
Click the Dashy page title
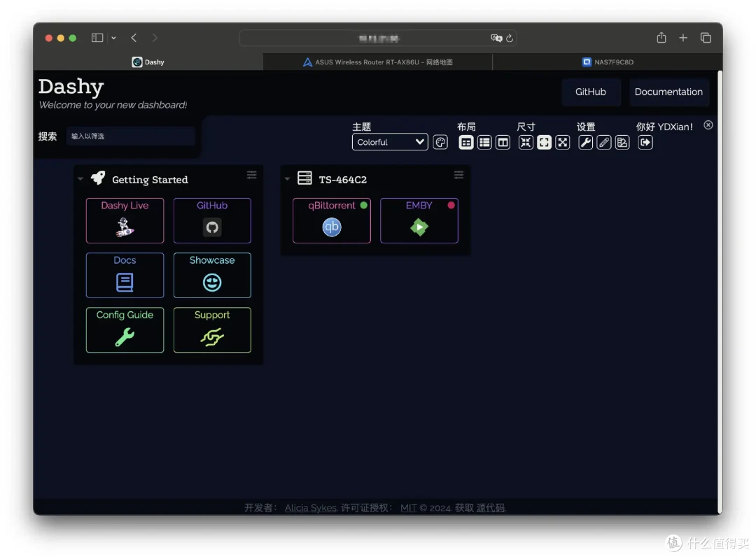pyautogui.click(x=71, y=86)
